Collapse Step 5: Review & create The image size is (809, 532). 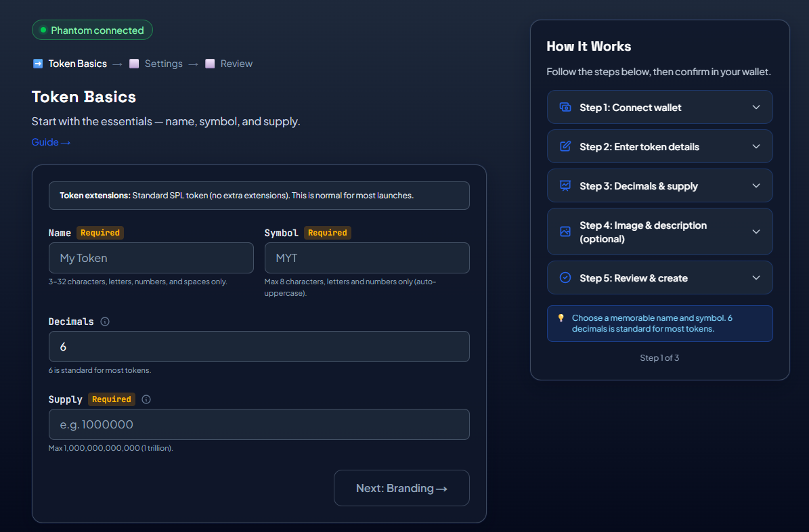pos(756,278)
